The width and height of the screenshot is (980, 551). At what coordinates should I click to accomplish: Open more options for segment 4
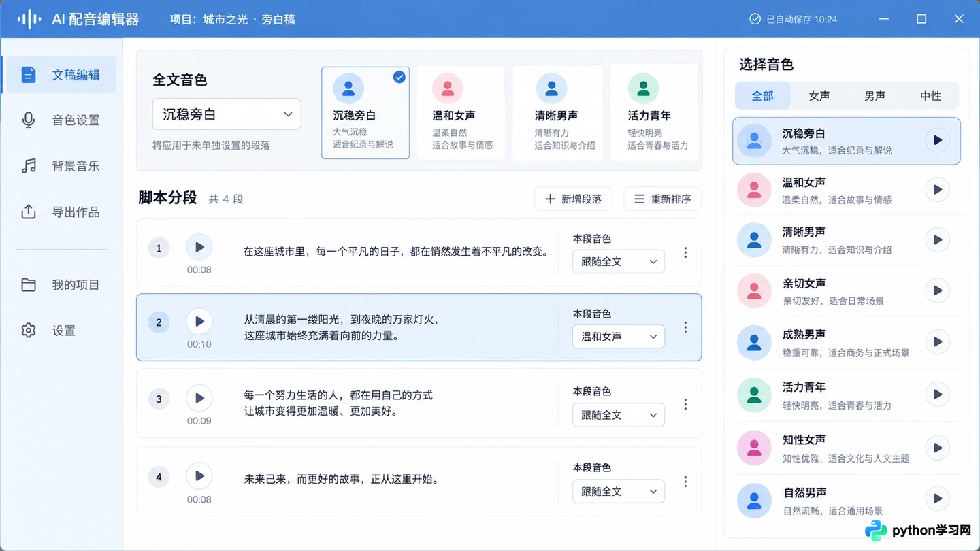pyautogui.click(x=685, y=482)
